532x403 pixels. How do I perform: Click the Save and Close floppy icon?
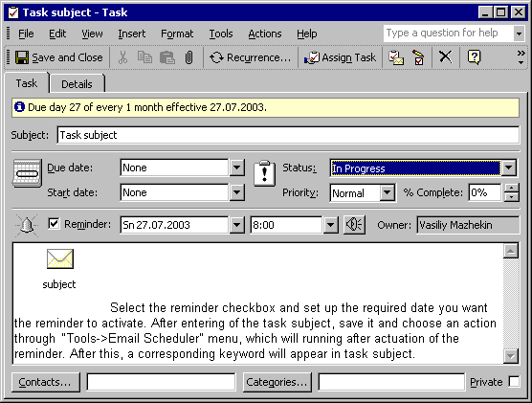click(22, 57)
